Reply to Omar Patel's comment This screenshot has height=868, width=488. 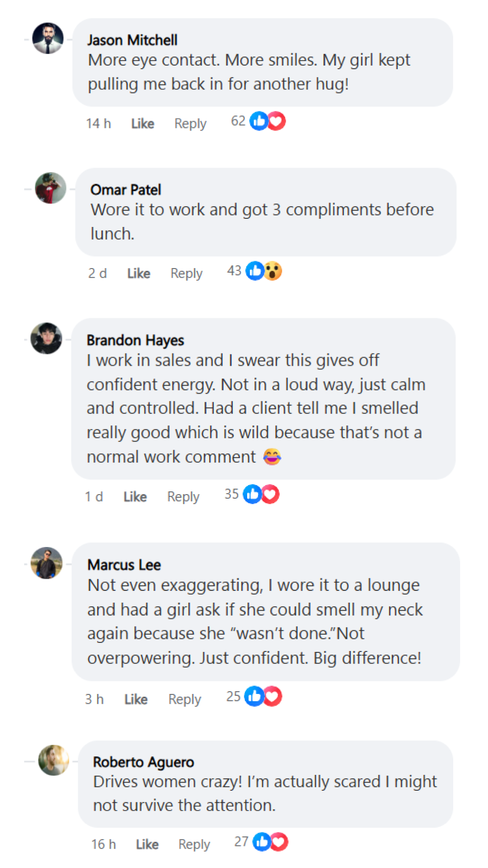tap(186, 273)
